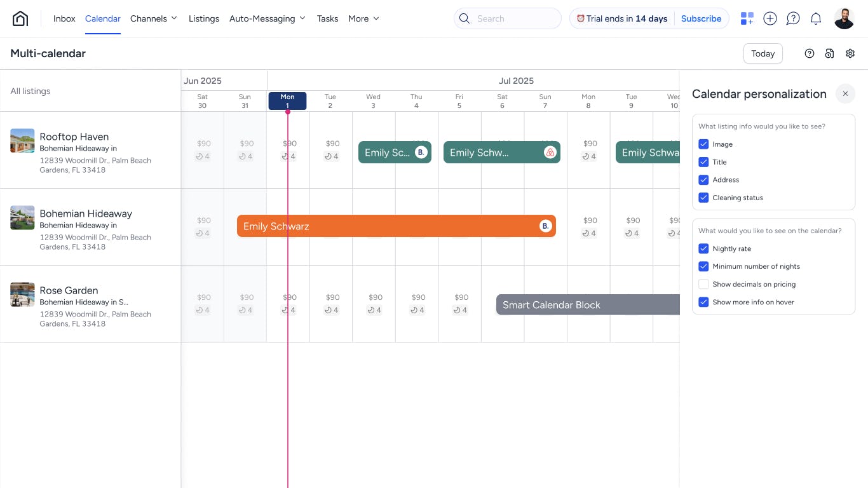The width and height of the screenshot is (868, 488).
Task: Open the apps grid icon in top bar
Action: (746, 18)
